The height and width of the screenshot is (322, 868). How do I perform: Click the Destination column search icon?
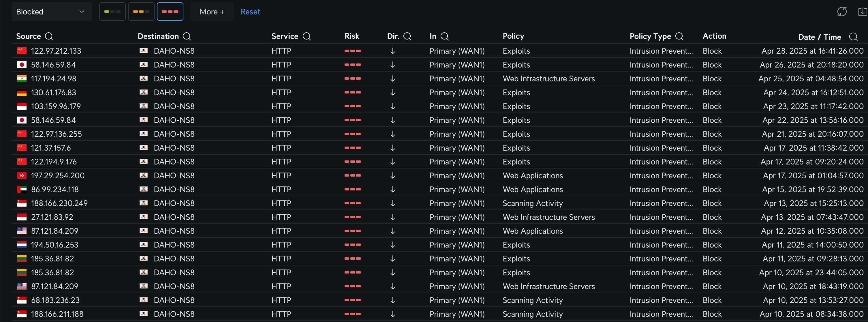(x=187, y=36)
